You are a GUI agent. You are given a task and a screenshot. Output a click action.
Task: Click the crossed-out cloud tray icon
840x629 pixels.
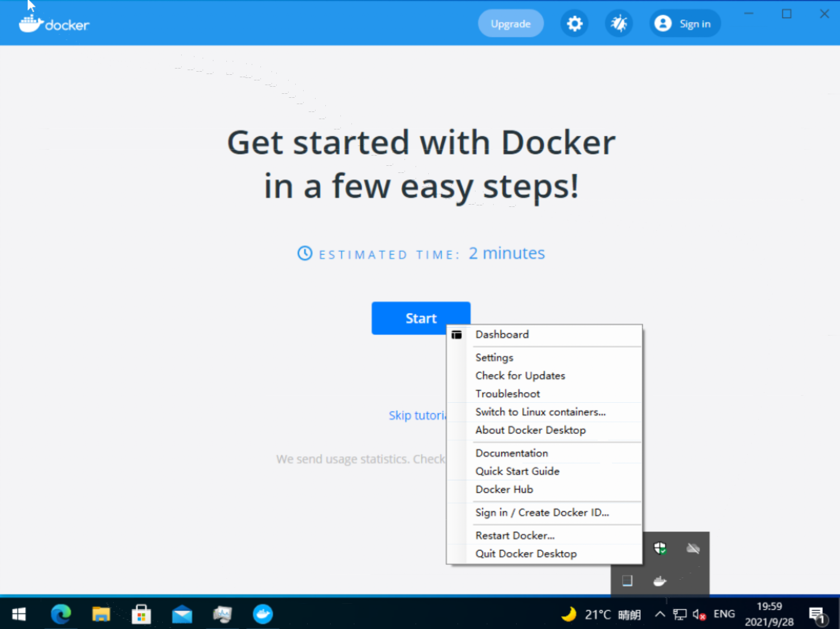point(693,548)
